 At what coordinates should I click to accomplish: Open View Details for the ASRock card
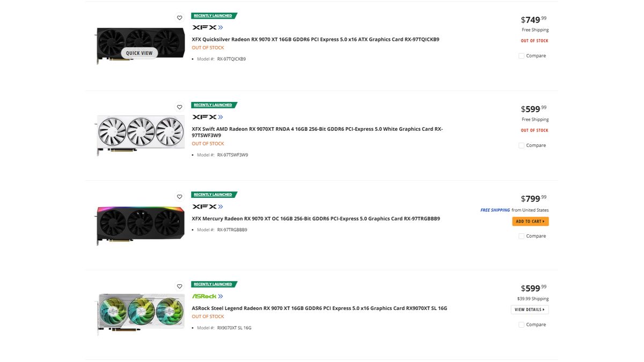coord(530,309)
